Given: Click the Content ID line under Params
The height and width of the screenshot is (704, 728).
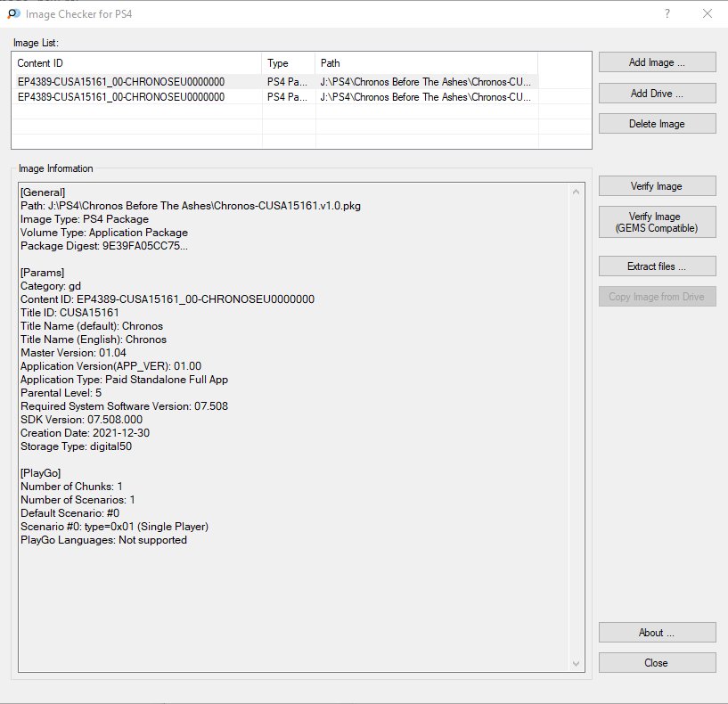Looking at the screenshot, I should [x=168, y=299].
